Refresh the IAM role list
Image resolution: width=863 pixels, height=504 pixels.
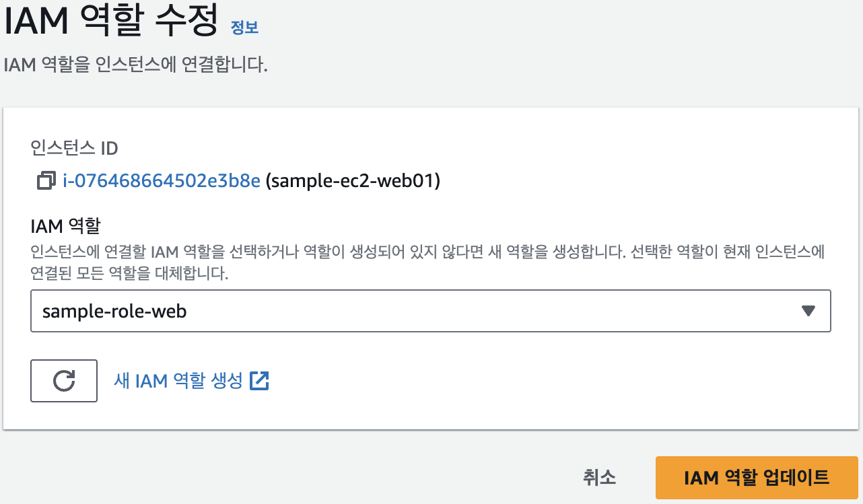tap(64, 381)
